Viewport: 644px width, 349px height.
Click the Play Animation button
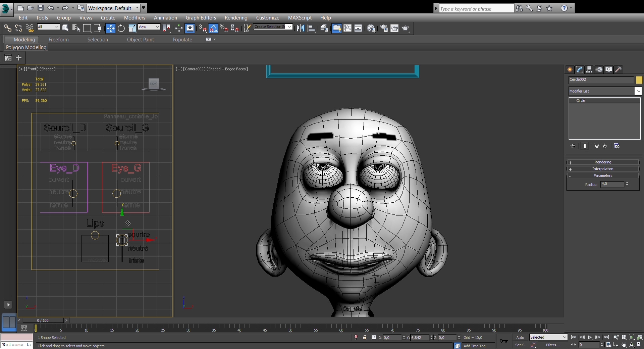(x=590, y=338)
